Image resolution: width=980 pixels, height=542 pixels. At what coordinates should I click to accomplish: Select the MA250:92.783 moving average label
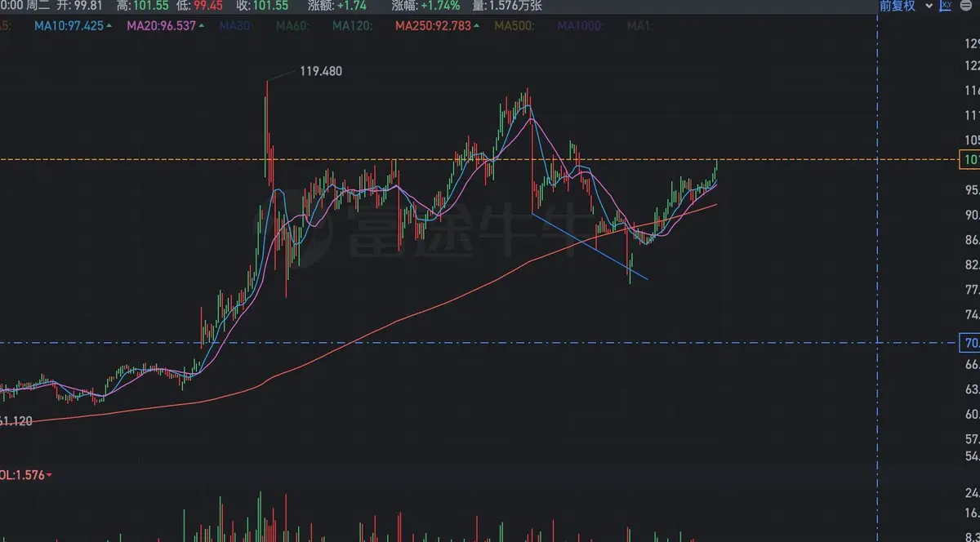click(x=438, y=25)
